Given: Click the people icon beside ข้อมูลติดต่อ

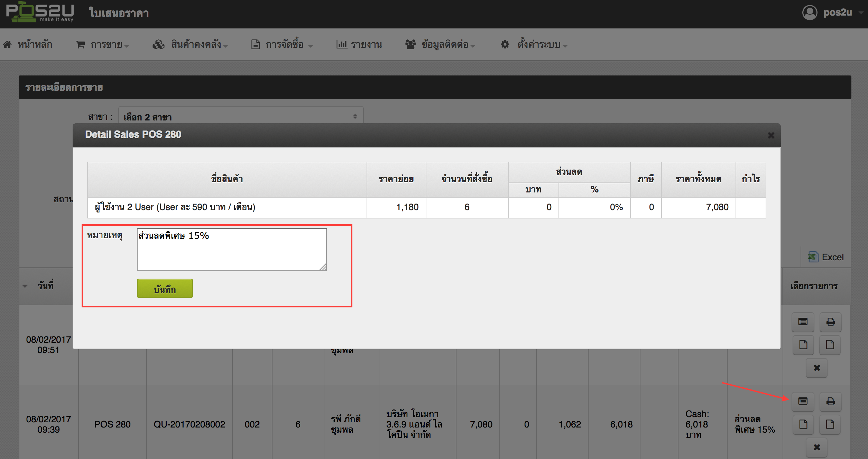Looking at the screenshot, I should [x=410, y=45].
